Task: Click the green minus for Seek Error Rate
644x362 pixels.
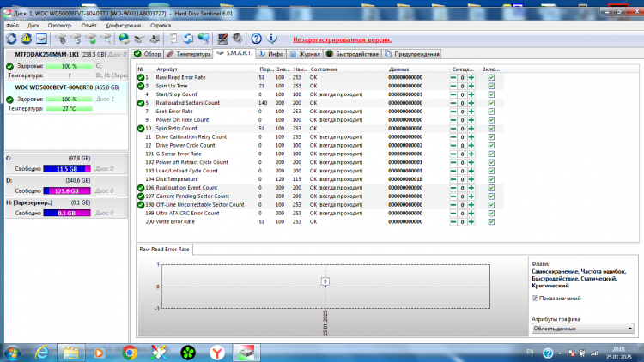Action: (x=453, y=112)
